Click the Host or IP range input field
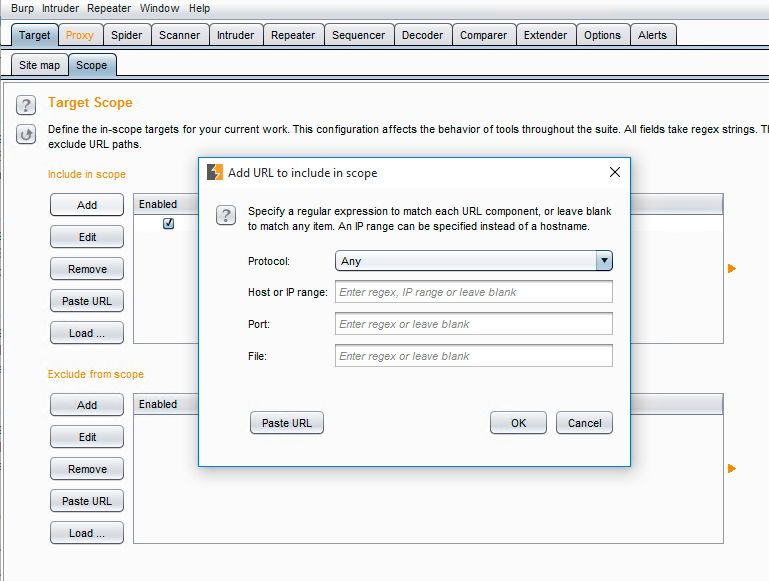The height and width of the screenshot is (581, 769). click(x=474, y=292)
